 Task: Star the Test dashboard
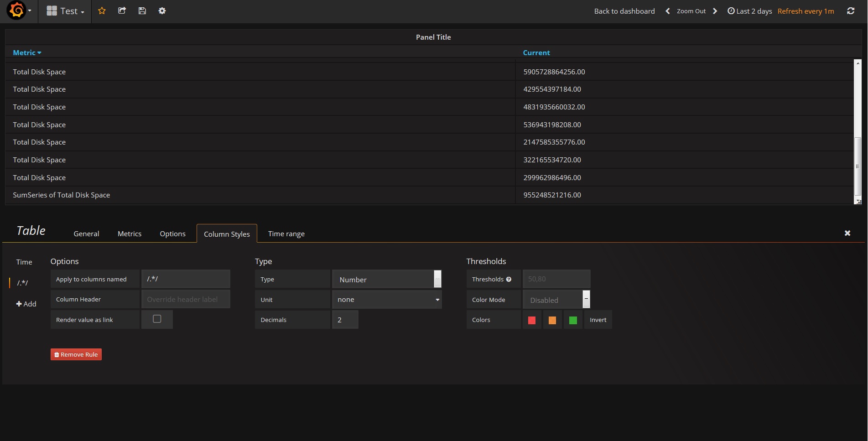tap(102, 10)
